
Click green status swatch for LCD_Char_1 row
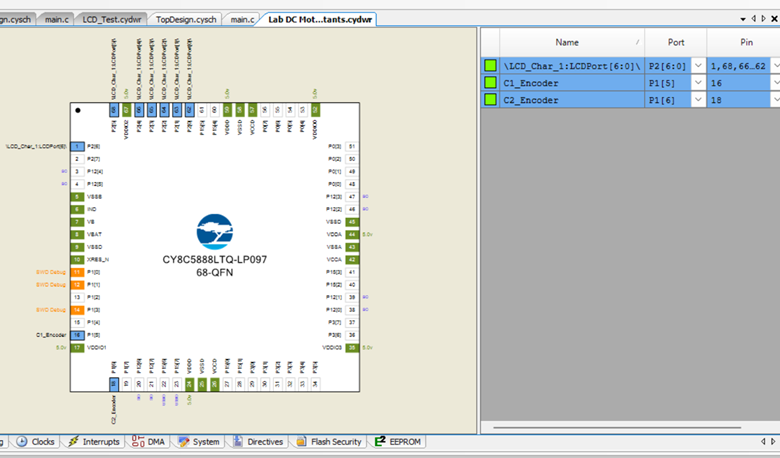point(490,65)
